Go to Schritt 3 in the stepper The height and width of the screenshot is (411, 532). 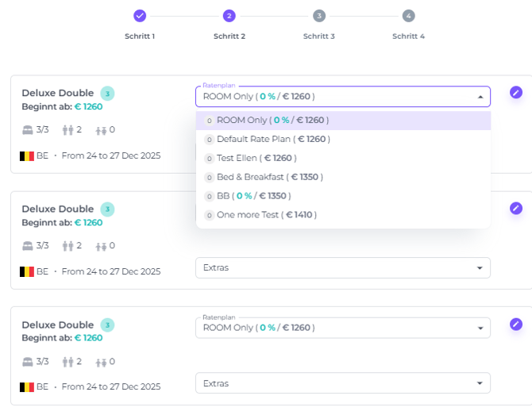click(x=318, y=16)
